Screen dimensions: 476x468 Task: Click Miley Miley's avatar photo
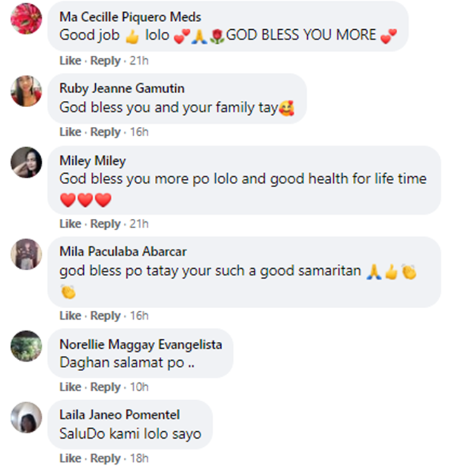[27, 163]
